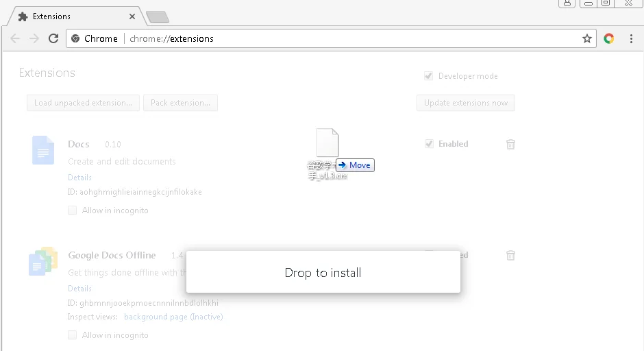Open the background page (Inactive) link
This screenshot has height=351, width=644.
tap(173, 317)
